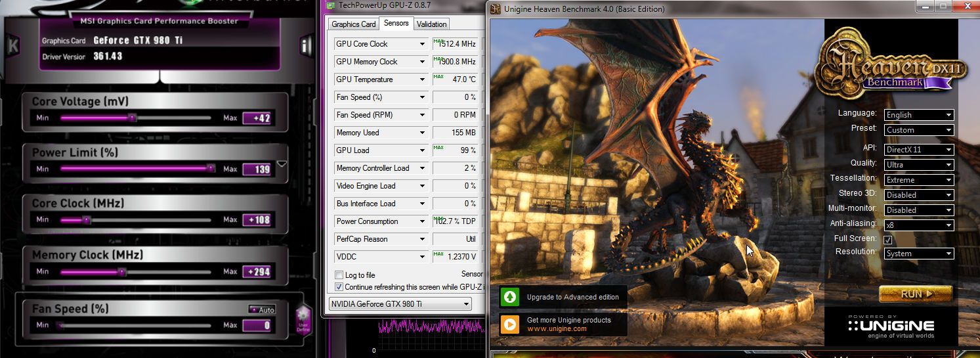The width and height of the screenshot is (980, 358).
Task: Open the Multi-monitor dropdown
Action: [919, 210]
